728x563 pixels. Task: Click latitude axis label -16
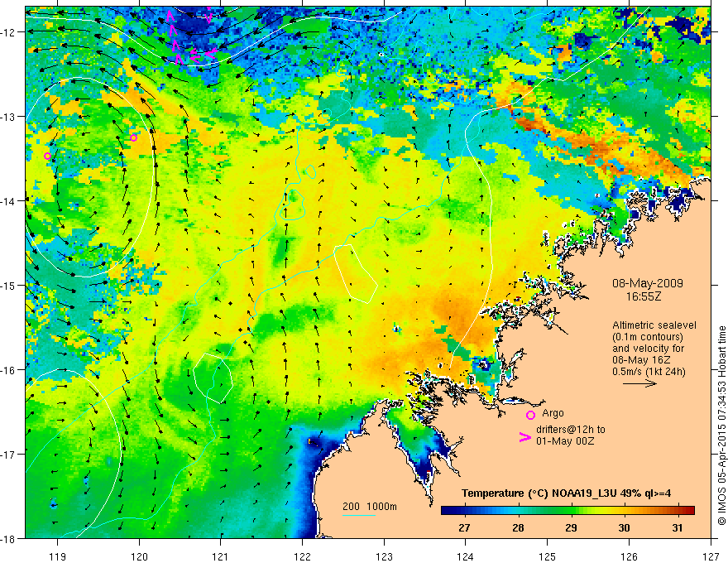pyautogui.click(x=9, y=370)
